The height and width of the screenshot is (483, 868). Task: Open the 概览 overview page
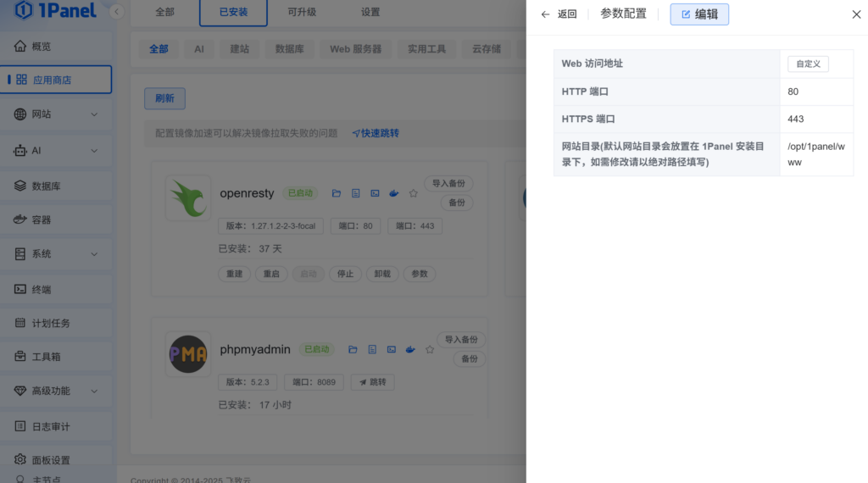[x=56, y=47]
